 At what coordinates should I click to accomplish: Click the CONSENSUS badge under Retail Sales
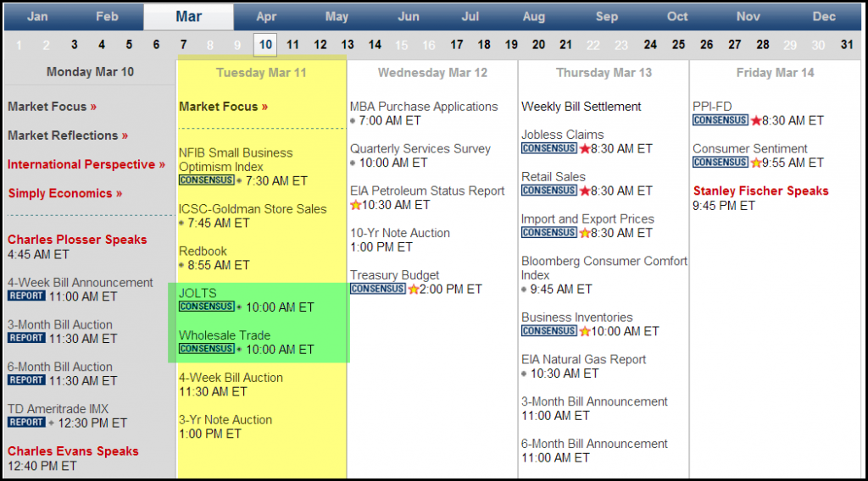549,191
